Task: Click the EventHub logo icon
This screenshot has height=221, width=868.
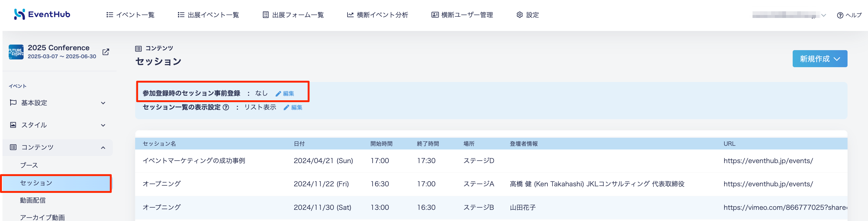Action: [19, 14]
